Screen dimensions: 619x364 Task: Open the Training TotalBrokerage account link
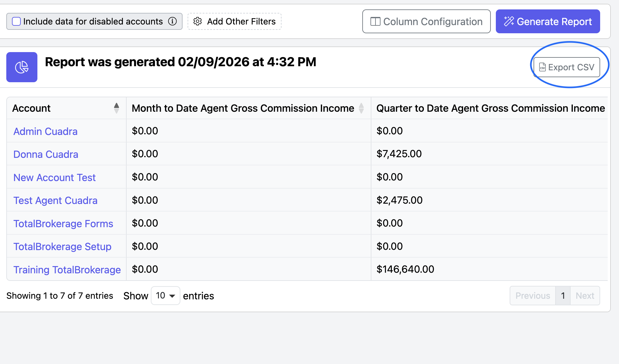tap(67, 270)
